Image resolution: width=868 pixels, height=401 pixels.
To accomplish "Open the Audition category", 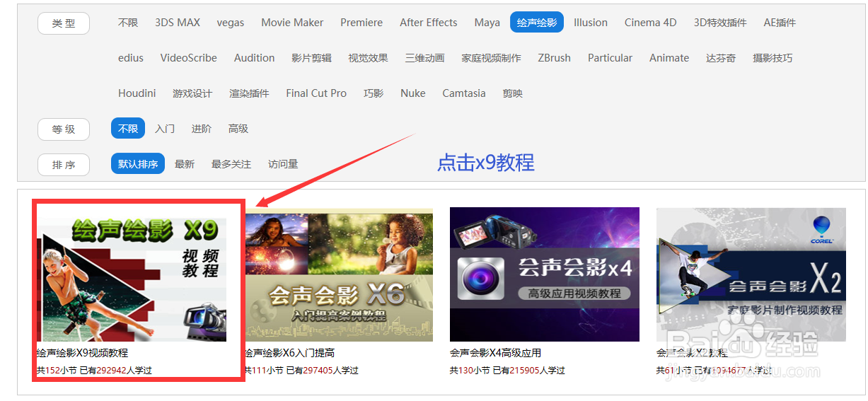I will (x=255, y=58).
